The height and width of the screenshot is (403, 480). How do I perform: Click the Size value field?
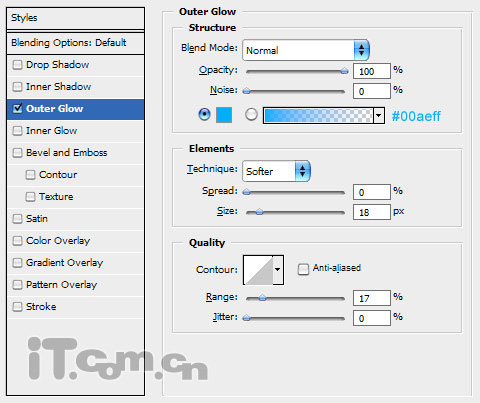point(372,212)
